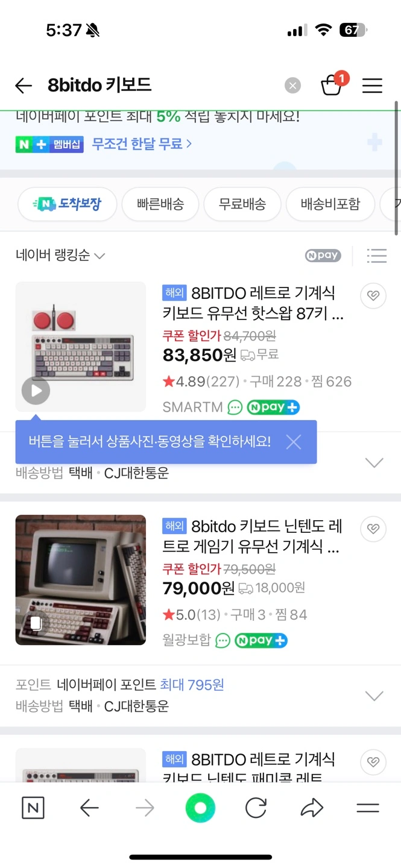
Task: Open the shopping cart
Action: (331, 86)
